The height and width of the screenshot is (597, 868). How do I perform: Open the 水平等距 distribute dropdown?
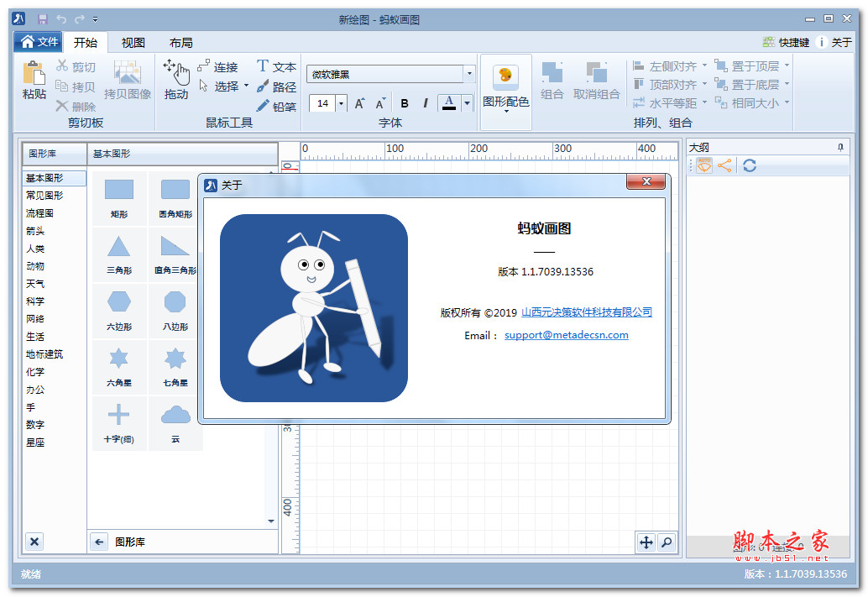(x=704, y=102)
